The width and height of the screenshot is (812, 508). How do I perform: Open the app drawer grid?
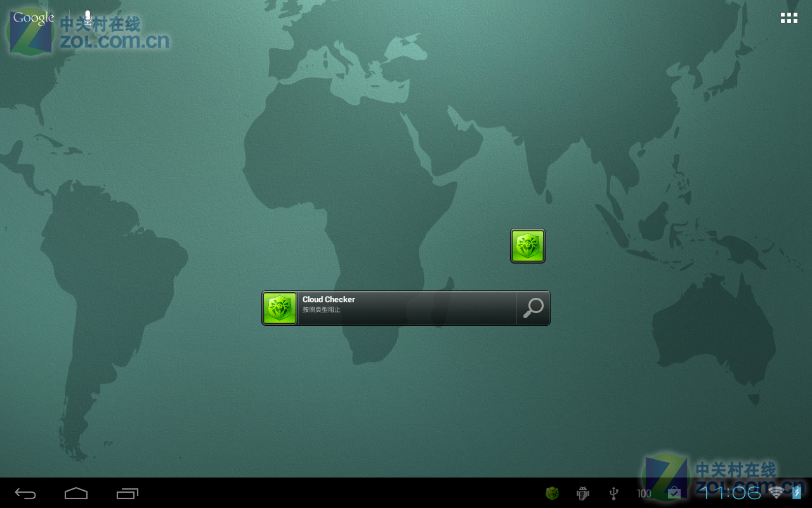tap(789, 17)
